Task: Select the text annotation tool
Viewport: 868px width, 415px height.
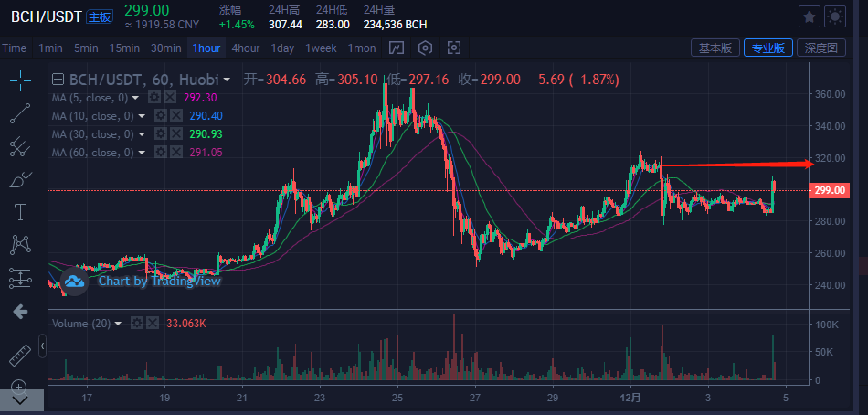Action: point(20,212)
